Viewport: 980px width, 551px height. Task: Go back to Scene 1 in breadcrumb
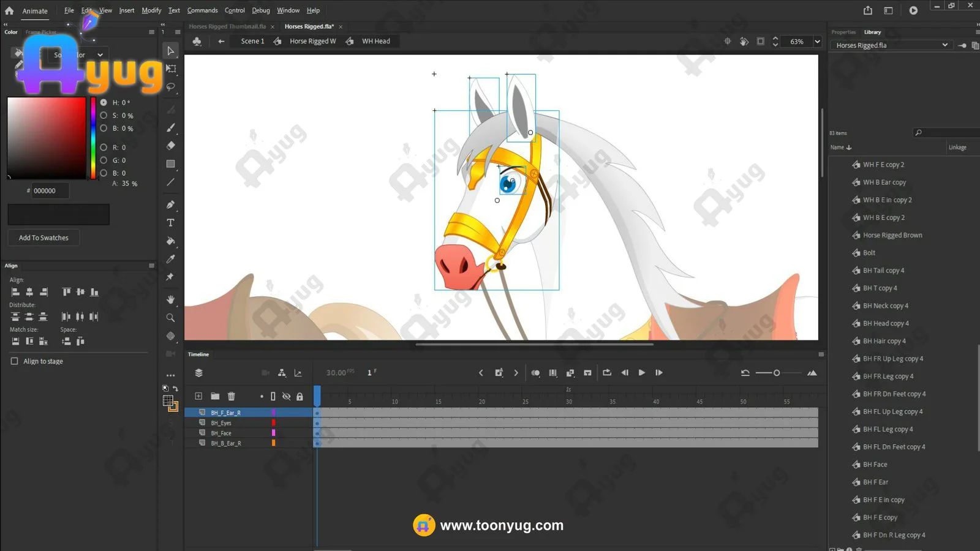tap(252, 41)
